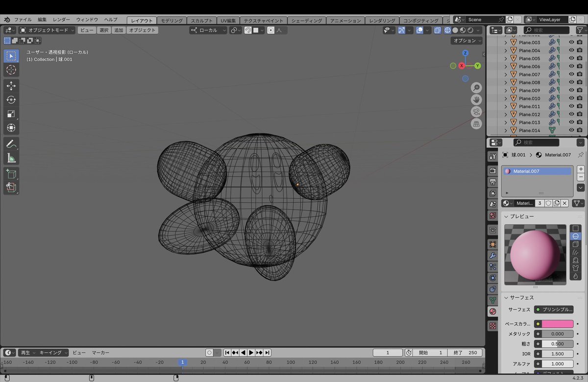Click the properties panel 検索 search field
The height and width of the screenshot is (382, 588).
(536, 143)
